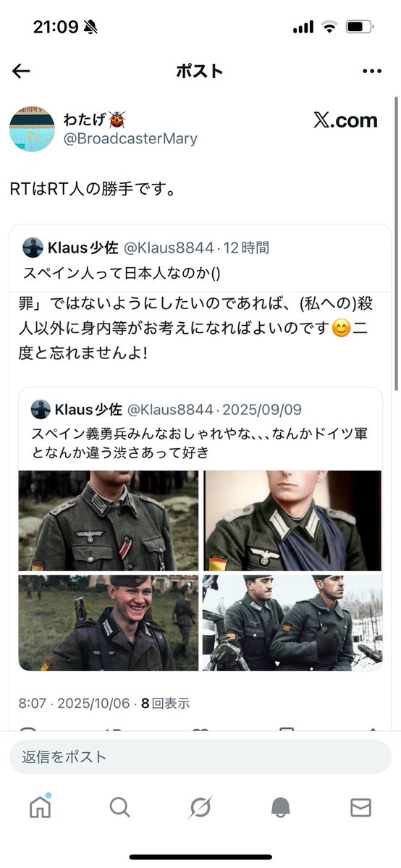
Task: Open the Messages envelope tab
Action: coord(360,808)
